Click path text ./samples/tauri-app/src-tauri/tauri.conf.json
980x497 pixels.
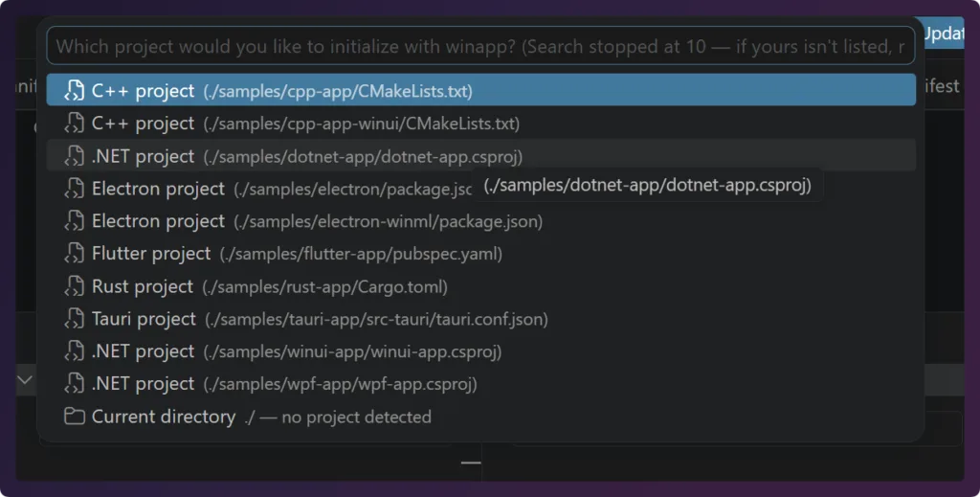click(x=376, y=320)
